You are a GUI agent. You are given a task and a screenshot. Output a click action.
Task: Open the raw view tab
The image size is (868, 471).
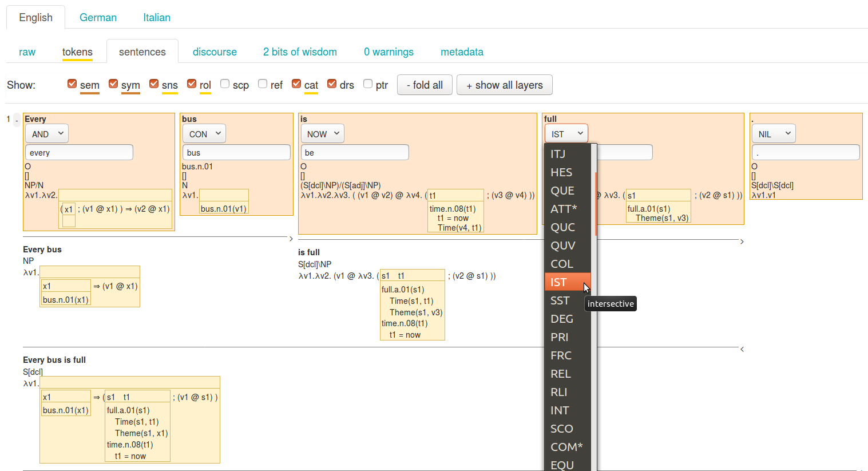(27, 52)
